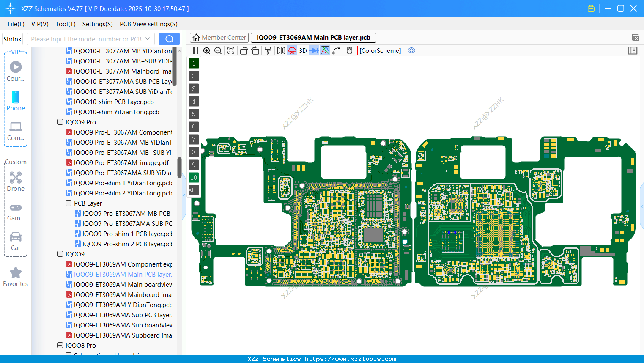Open the Drone category icon
This screenshot has width=644, height=363.
click(x=16, y=178)
